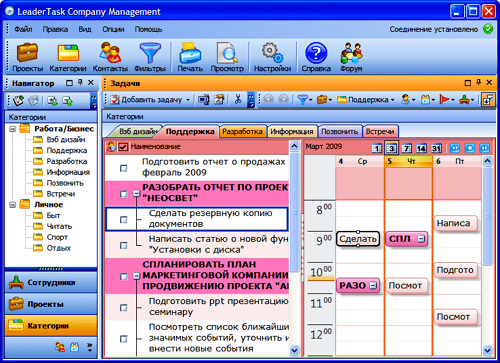Open the Проекты briefcase toolbar icon
Screen dimensions: 500x363
tap(27, 53)
